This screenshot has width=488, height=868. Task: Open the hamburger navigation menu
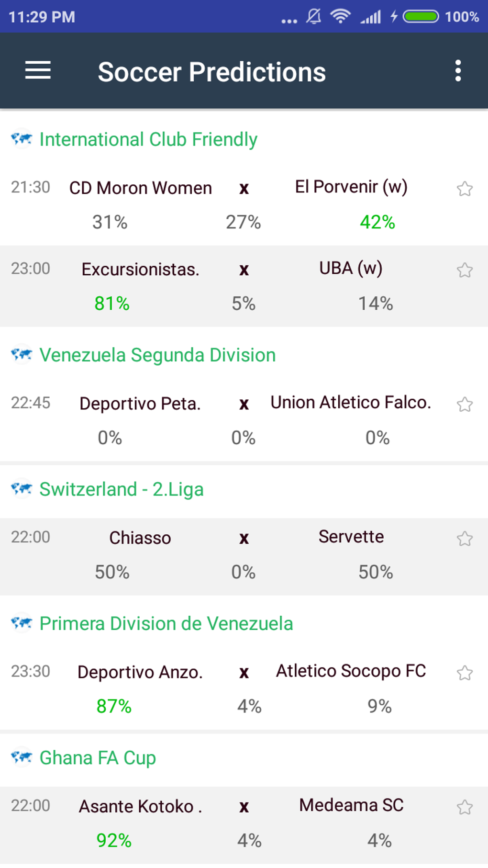tap(38, 71)
